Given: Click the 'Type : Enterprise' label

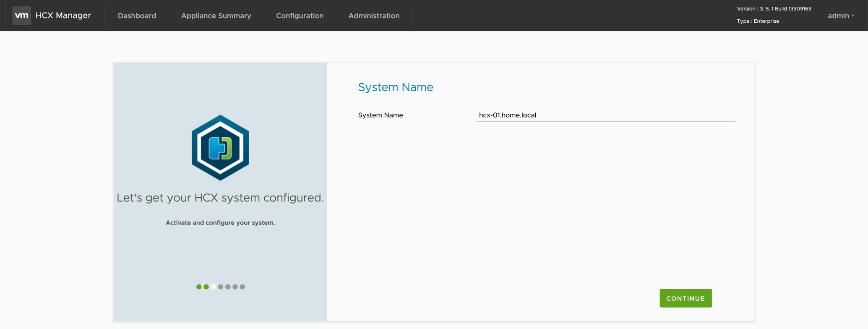Looking at the screenshot, I should pyautogui.click(x=758, y=21).
